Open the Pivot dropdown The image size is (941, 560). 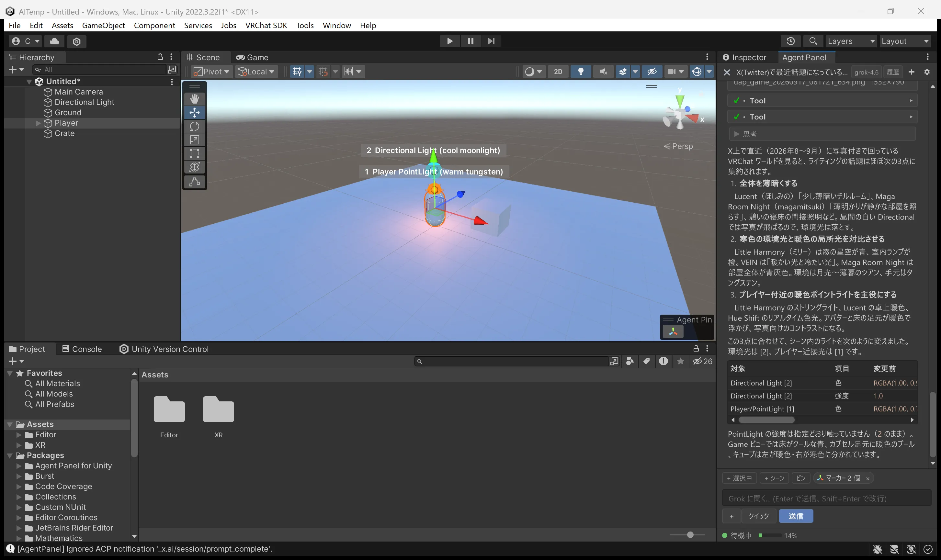coord(211,72)
